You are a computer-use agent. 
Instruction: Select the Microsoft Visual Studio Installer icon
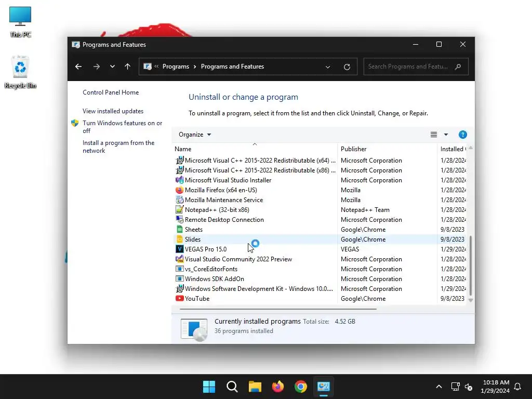(x=179, y=180)
